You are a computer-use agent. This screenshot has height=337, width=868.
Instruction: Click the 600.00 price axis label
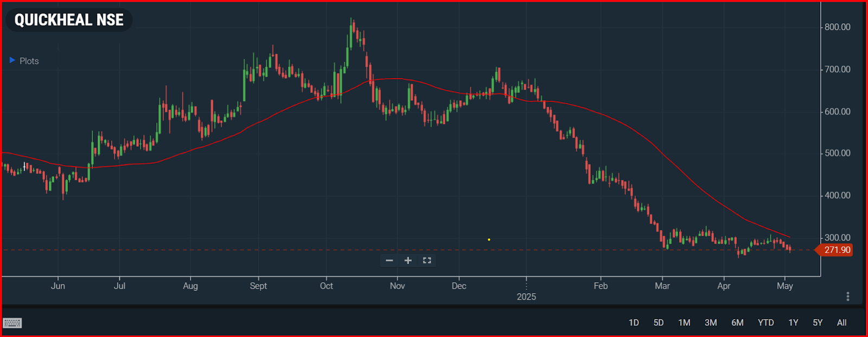click(838, 112)
